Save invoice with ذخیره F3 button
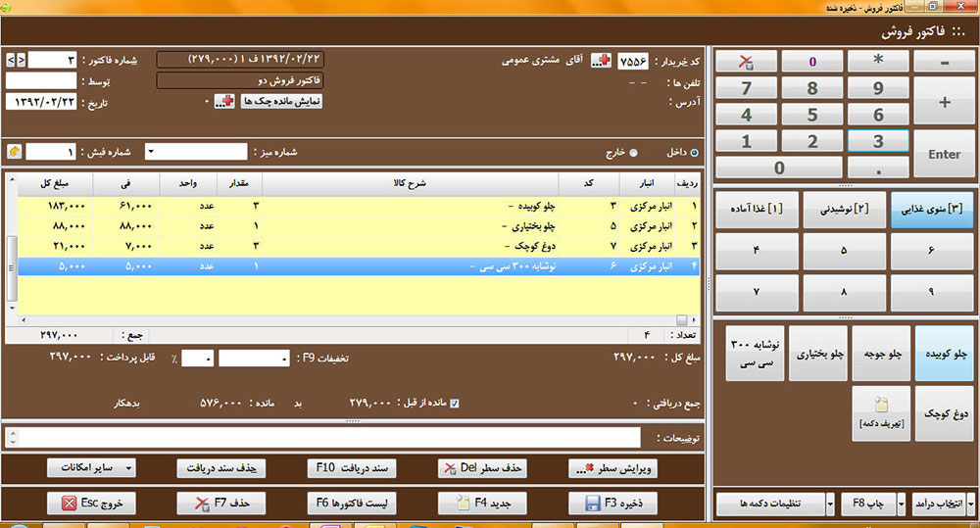The width and height of the screenshot is (980, 528). click(x=613, y=503)
